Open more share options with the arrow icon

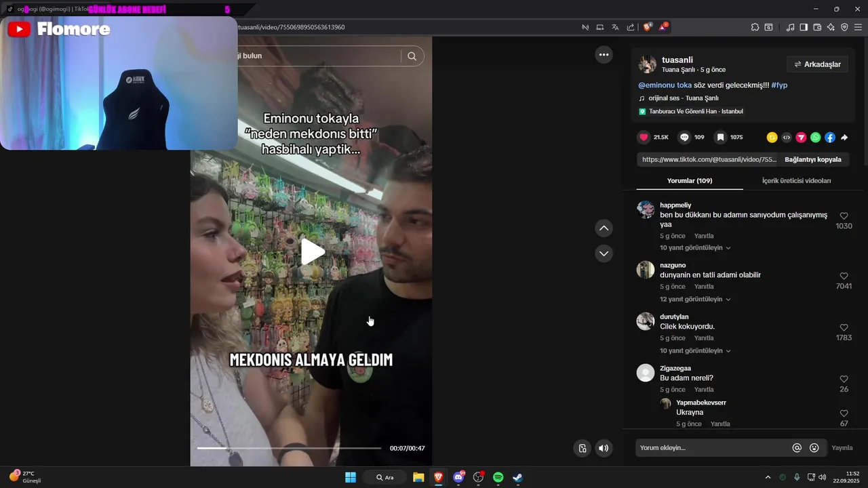pos(844,138)
